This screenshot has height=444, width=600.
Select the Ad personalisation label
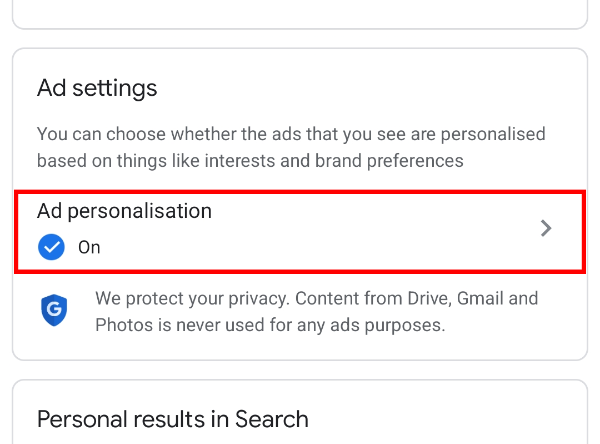(124, 211)
